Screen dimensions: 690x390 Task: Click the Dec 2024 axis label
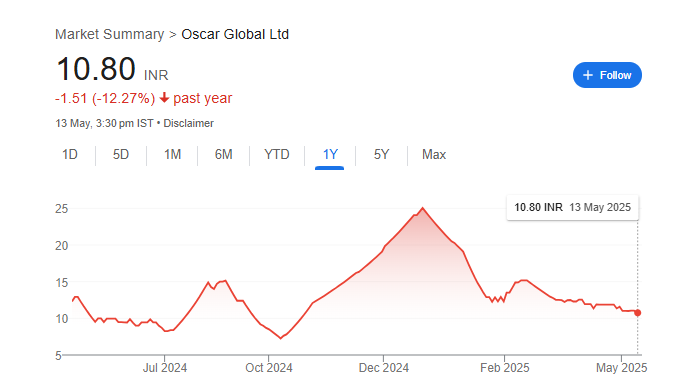pyautogui.click(x=384, y=368)
